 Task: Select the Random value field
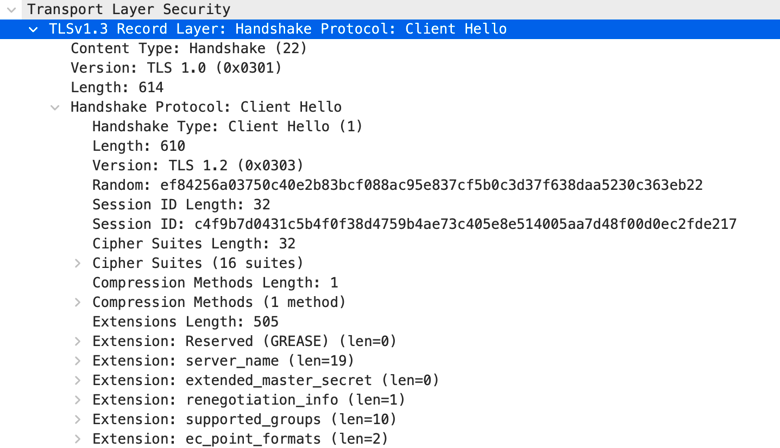click(x=390, y=185)
